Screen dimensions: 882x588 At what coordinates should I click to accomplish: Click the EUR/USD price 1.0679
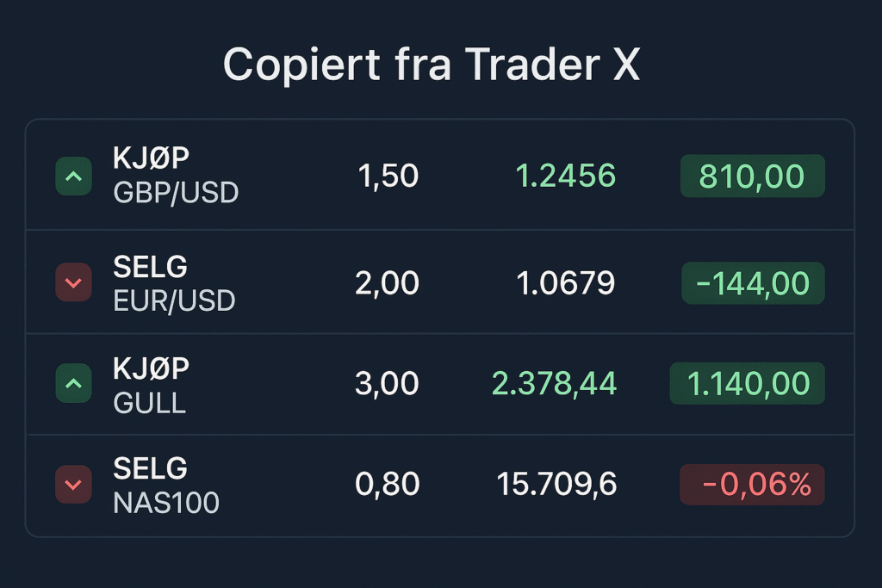(x=566, y=283)
